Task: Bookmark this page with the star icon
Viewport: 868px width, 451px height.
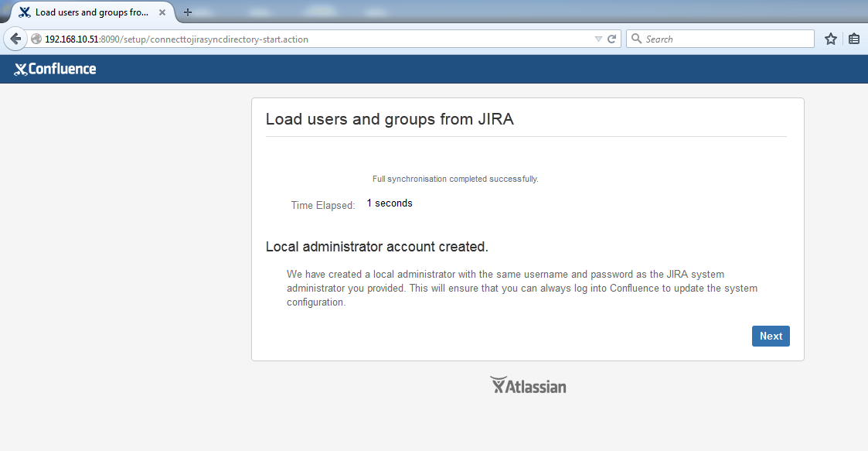Action: 830,39
